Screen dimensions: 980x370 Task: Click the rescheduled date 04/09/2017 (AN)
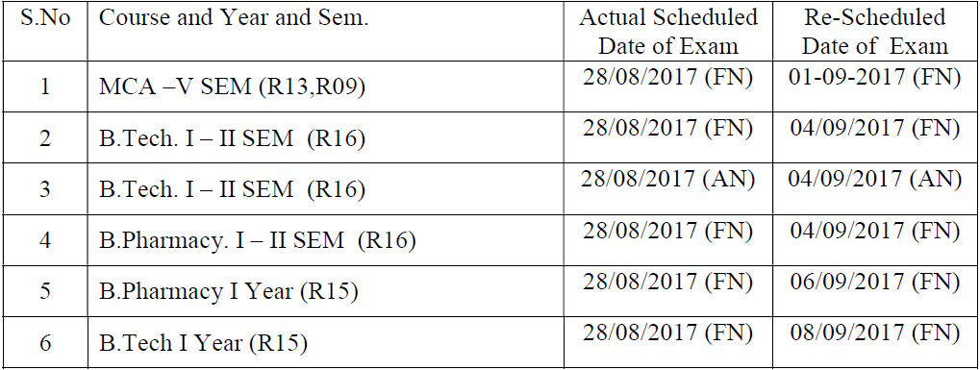pos(874,180)
